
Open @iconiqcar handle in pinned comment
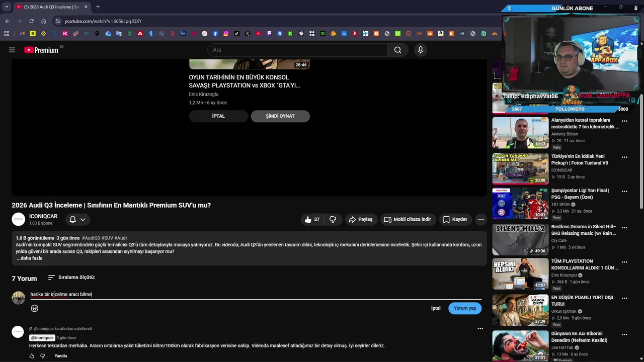pyautogui.click(x=42, y=338)
